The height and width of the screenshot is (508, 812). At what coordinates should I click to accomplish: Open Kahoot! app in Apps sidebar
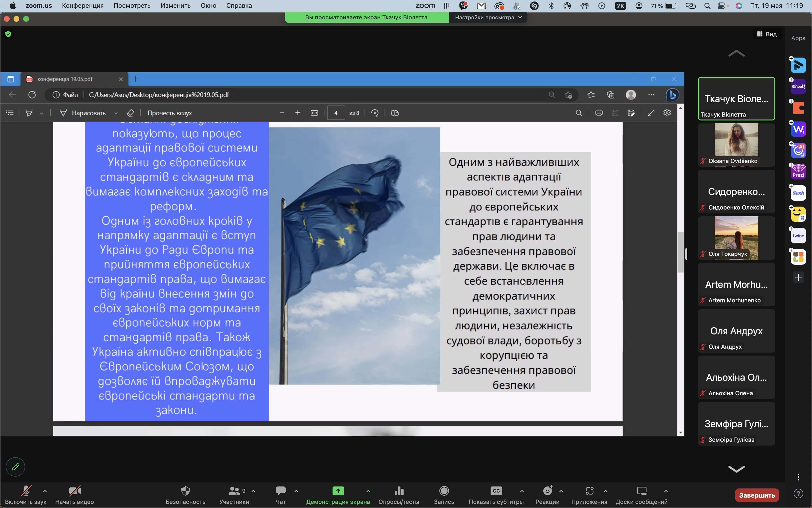click(x=798, y=86)
